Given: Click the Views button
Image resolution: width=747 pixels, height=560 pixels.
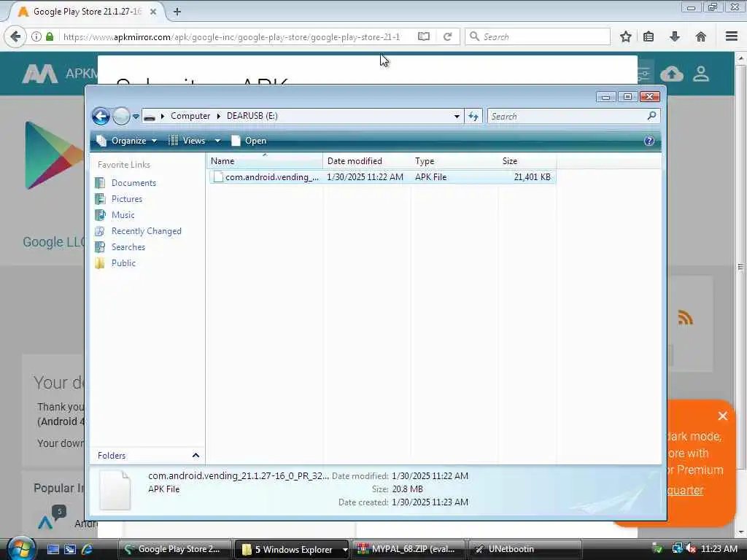Looking at the screenshot, I should pyautogui.click(x=187, y=141).
